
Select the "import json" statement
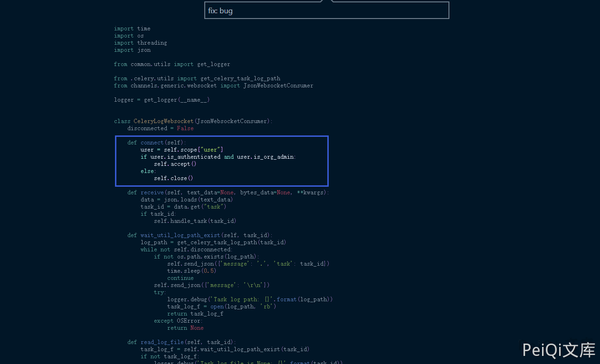click(132, 50)
